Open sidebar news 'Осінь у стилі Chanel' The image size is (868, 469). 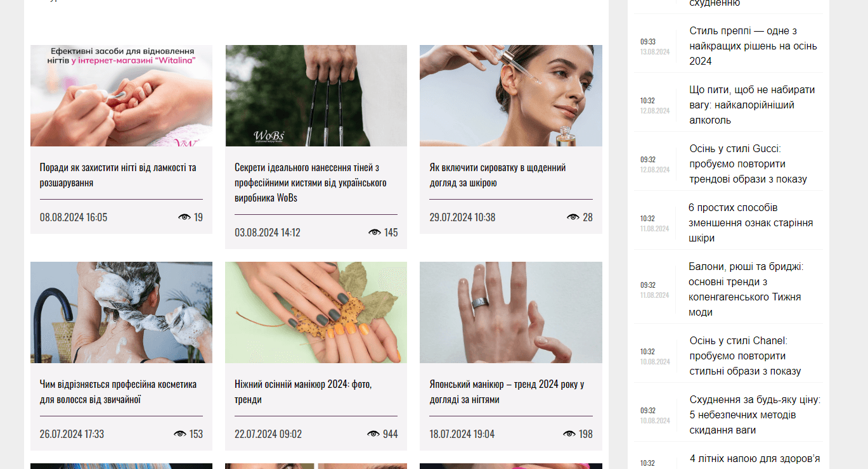click(x=746, y=356)
